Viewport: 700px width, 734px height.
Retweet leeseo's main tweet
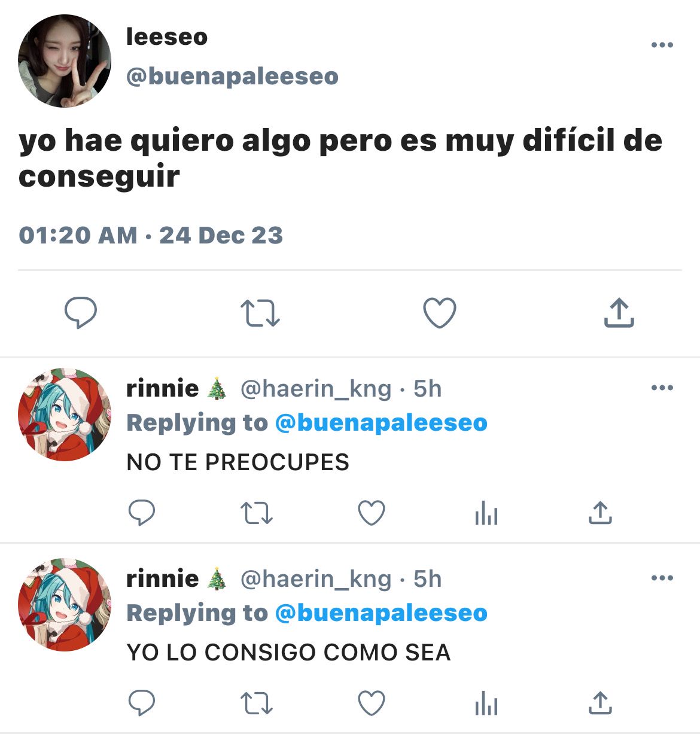[x=260, y=313]
